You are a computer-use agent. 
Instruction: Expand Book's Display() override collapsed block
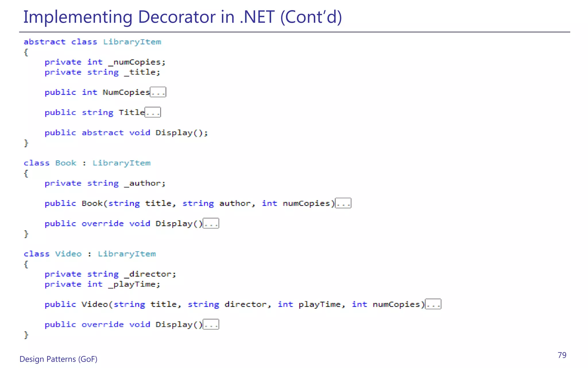[211, 223]
